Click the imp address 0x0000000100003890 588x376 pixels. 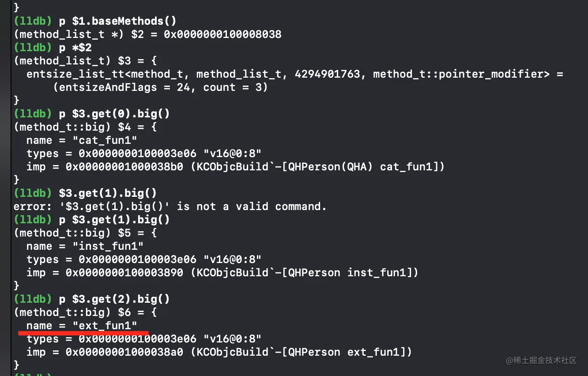pos(124,272)
